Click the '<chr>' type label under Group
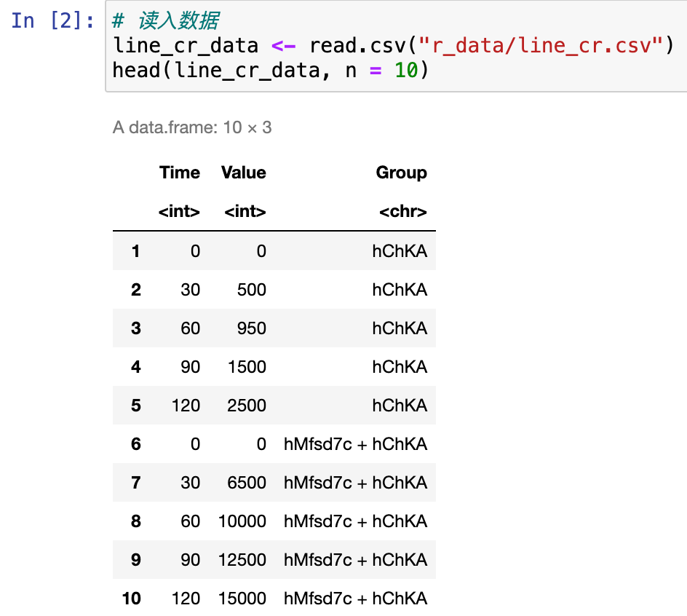The image size is (687, 616). 403,211
